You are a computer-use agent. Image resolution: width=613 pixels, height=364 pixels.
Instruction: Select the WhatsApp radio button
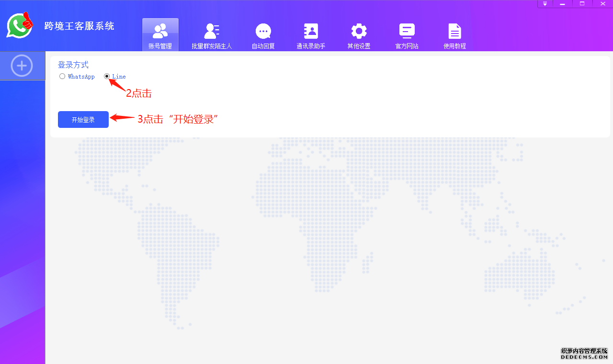pos(62,76)
